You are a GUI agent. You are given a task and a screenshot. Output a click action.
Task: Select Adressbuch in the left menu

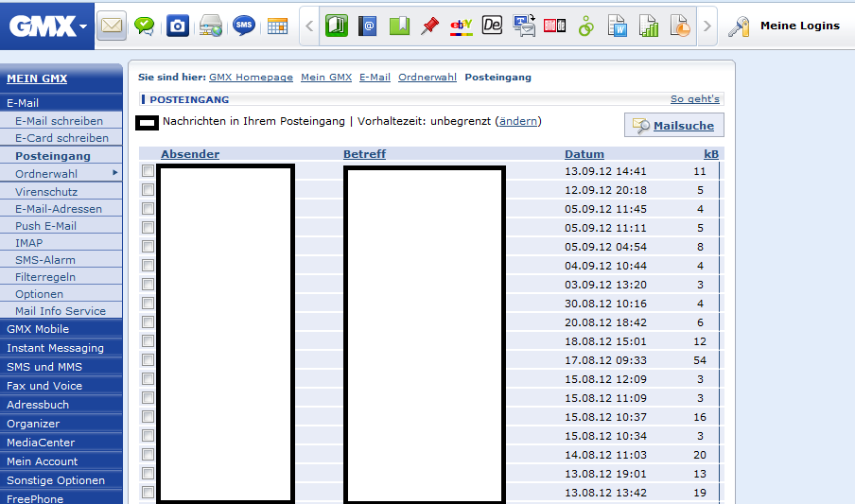point(33,405)
